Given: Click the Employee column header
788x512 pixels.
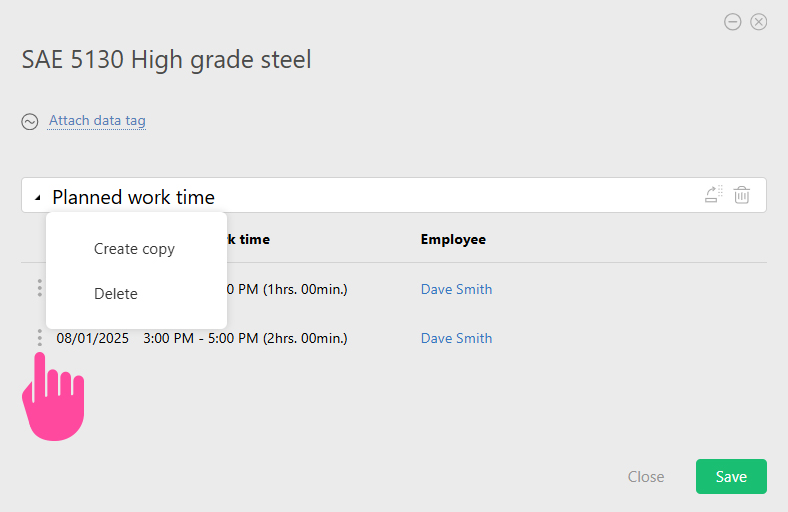Looking at the screenshot, I should pyautogui.click(x=453, y=239).
